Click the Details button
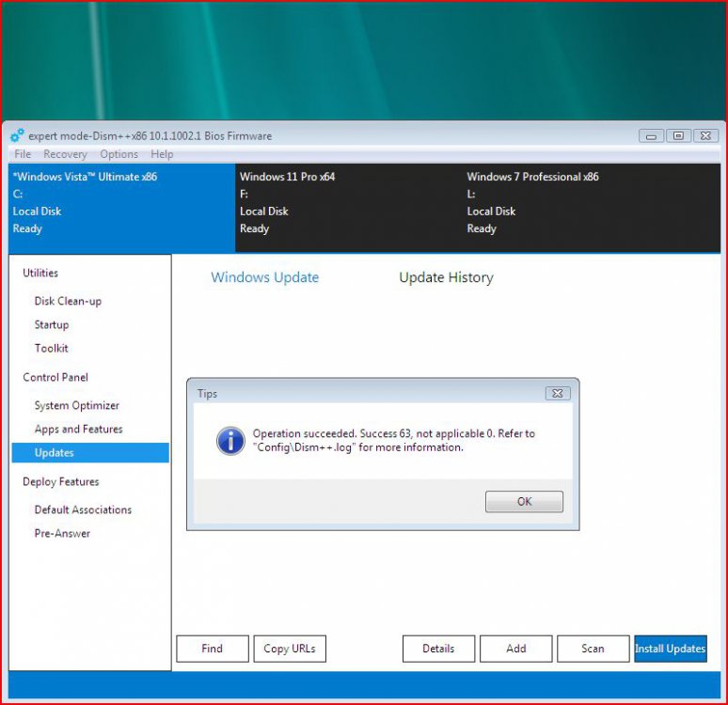Viewport: 728px width, 705px height. point(438,649)
